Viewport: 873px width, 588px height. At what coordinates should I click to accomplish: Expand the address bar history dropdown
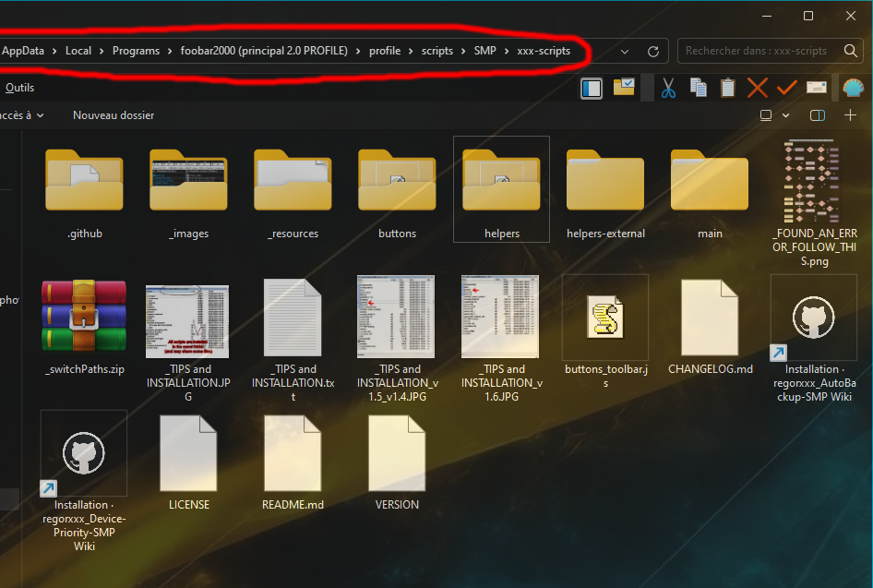click(625, 51)
